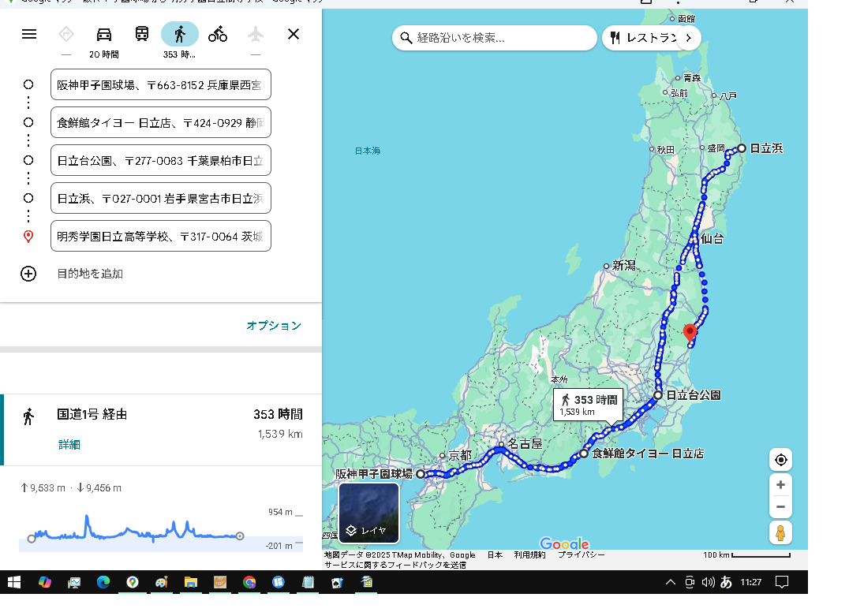Viewport: 849px width, 616px height.
Task: Open the プライバシー link
Action: pos(581,554)
